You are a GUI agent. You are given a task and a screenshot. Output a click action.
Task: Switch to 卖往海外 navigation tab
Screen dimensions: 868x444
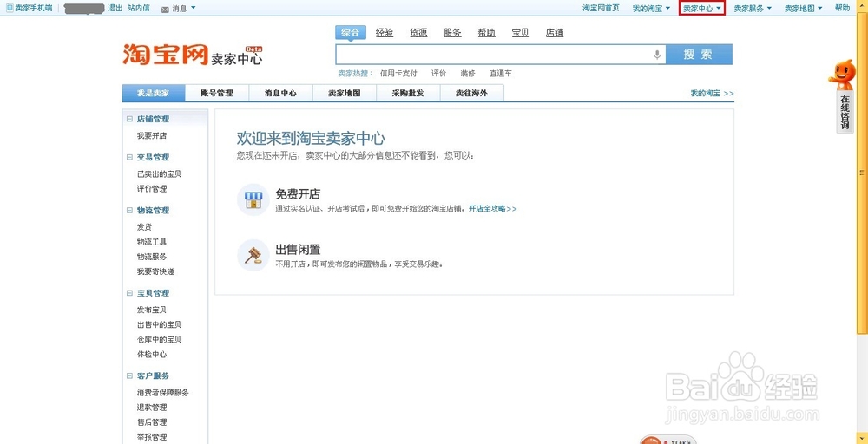(471, 94)
